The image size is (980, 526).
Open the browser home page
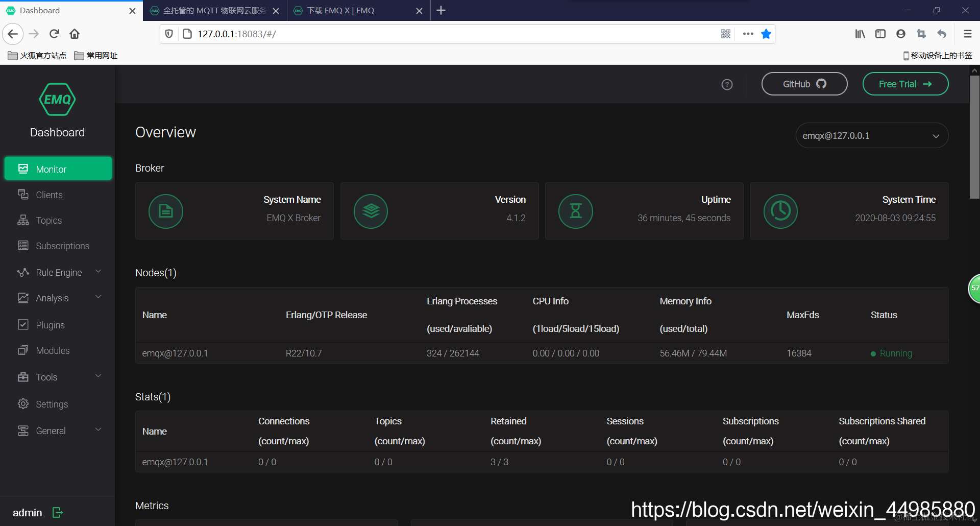(75, 34)
